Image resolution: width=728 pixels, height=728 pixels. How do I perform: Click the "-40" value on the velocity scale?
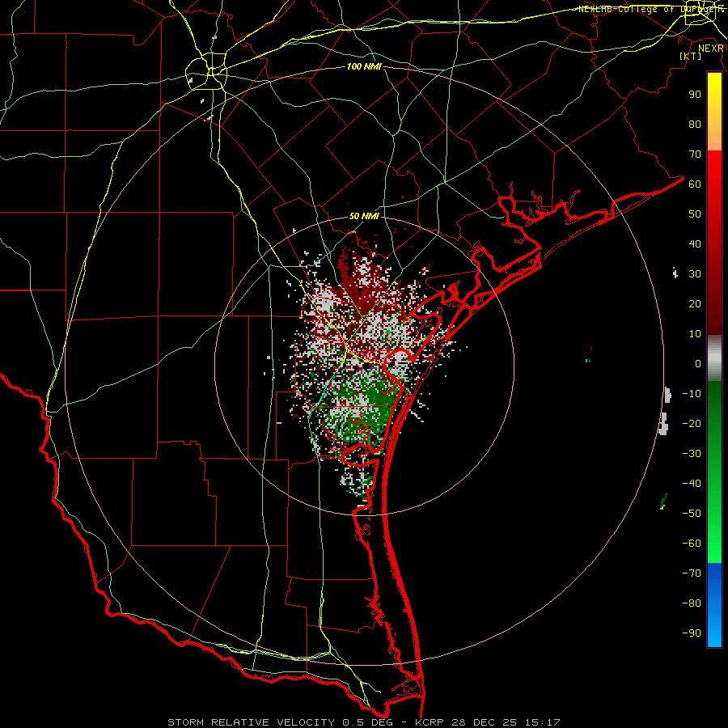tap(692, 484)
